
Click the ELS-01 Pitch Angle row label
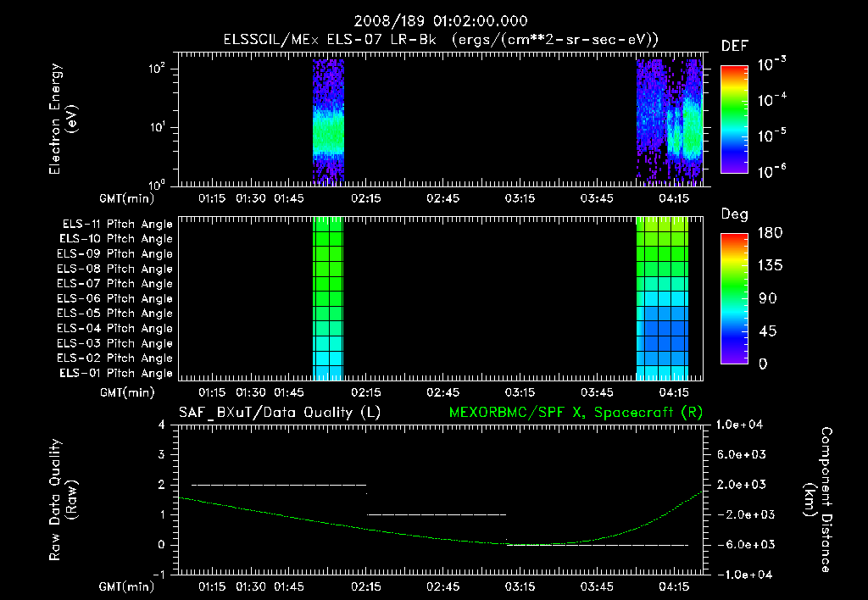pyautogui.click(x=116, y=373)
